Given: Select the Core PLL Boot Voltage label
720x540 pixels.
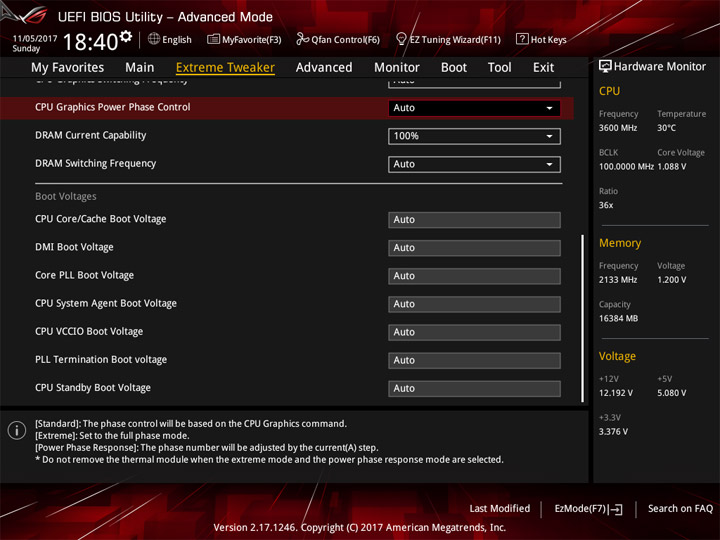Looking at the screenshot, I should (84, 275).
